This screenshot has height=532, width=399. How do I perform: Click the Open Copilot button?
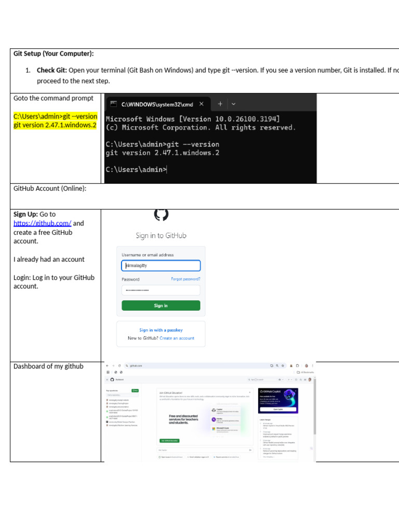278,409
